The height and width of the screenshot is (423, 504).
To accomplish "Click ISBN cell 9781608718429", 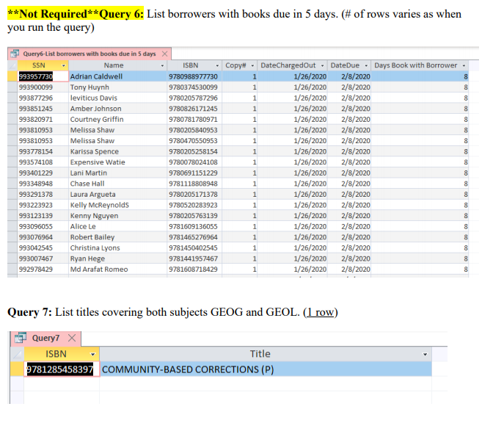I will point(193,270).
